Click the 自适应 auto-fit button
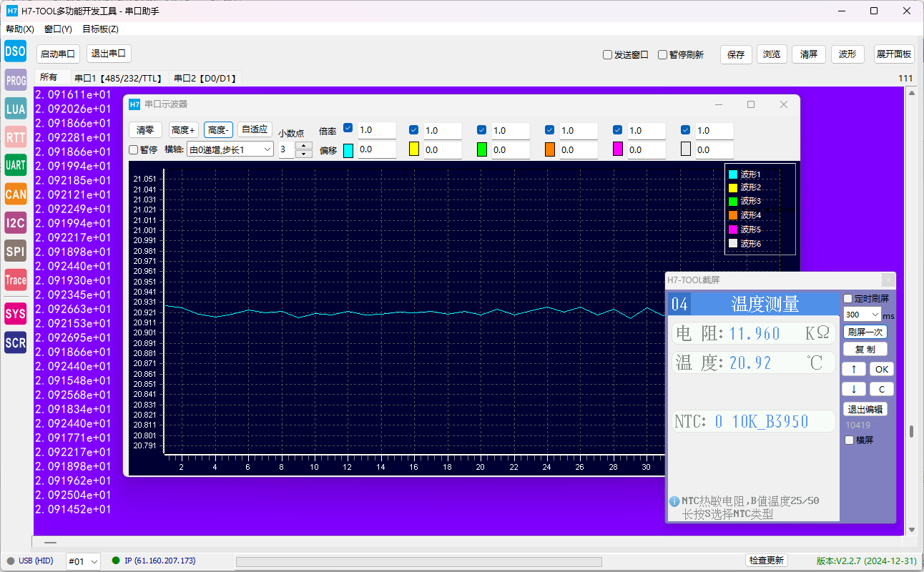 (x=255, y=129)
